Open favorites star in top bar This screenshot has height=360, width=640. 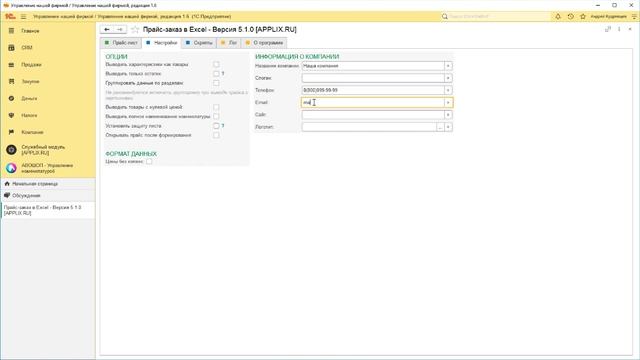pyautogui.click(x=583, y=16)
